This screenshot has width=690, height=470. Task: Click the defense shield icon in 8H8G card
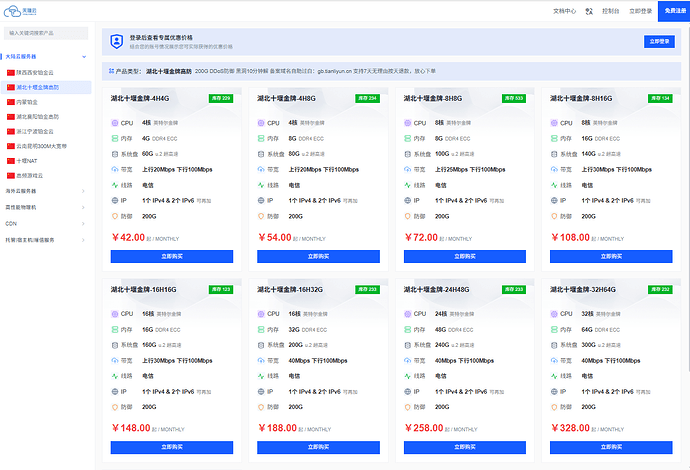tap(407, 217)
